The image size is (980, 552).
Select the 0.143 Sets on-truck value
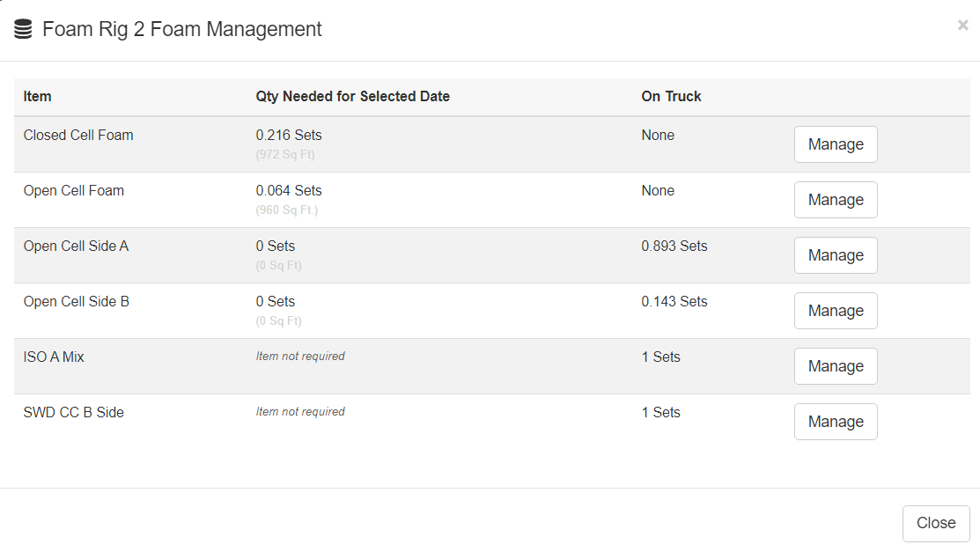tap(674, 302)
